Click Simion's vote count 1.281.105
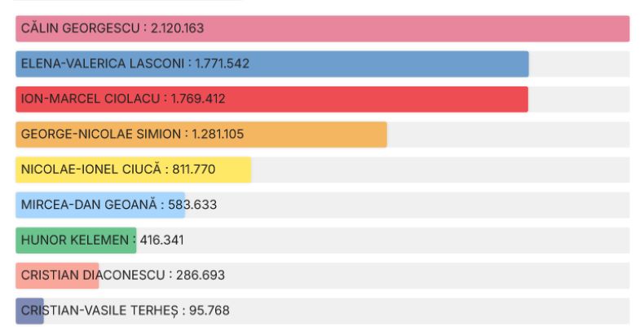 [218, 135]
